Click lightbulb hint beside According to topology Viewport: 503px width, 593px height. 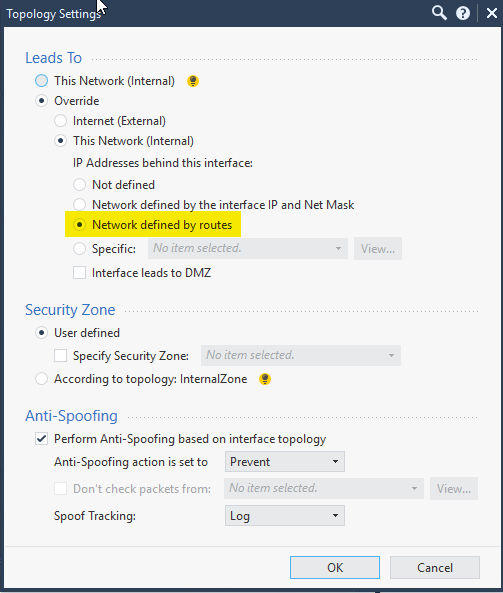point(265,379)
